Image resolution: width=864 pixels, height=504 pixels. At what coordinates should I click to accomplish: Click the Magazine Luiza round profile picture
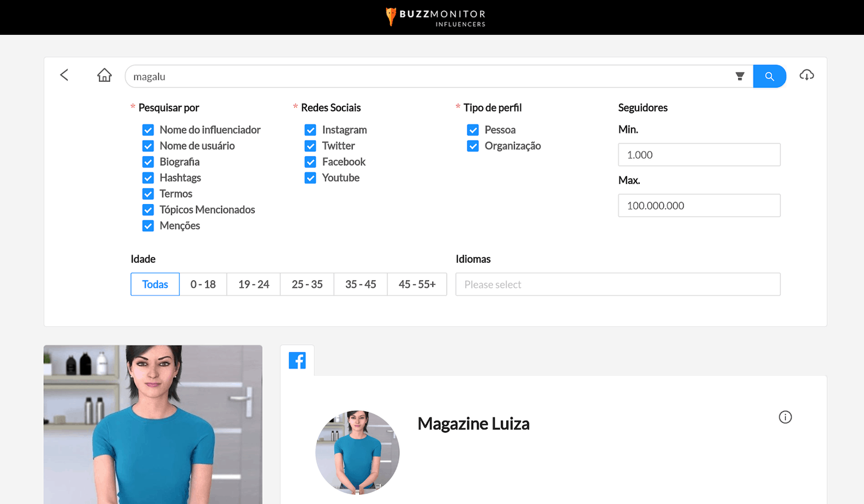tap(357, 452)
